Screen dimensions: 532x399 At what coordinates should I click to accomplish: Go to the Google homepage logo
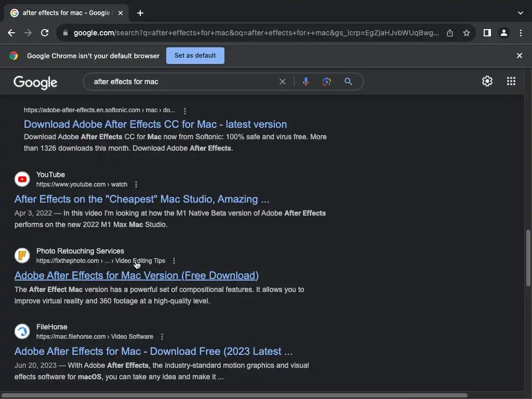(35, 83)
